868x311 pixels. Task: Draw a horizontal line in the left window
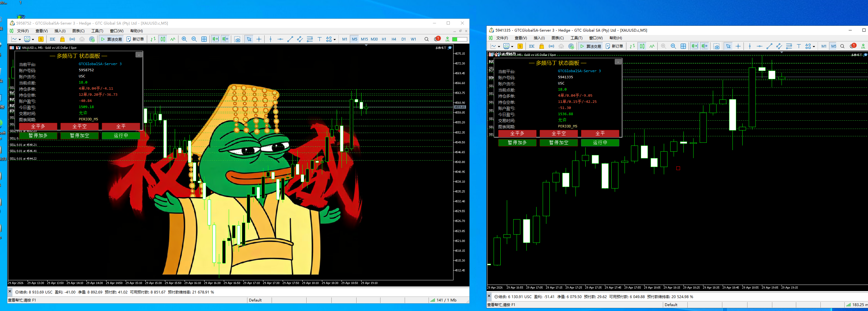pyautogui.click(x=280, y=39)
